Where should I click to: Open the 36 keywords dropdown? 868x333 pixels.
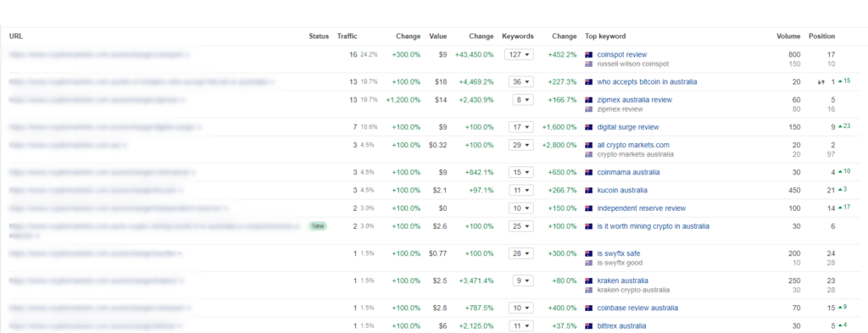tap(521, 82)
